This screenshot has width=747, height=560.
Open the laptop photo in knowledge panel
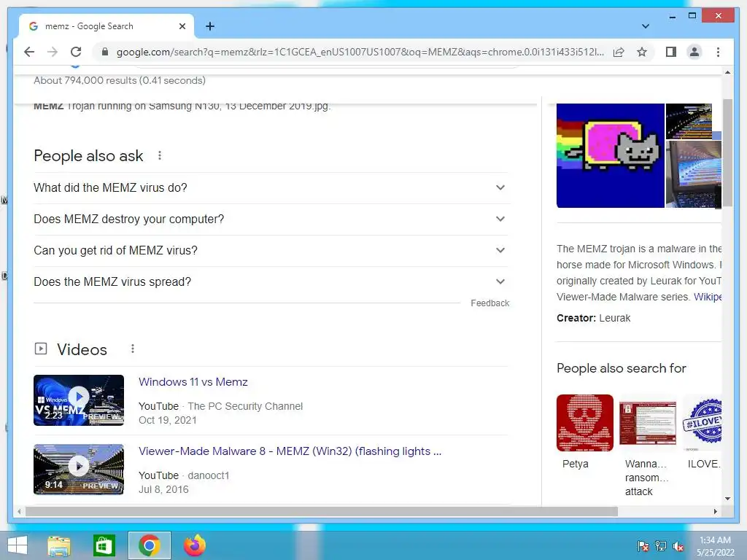693,174
